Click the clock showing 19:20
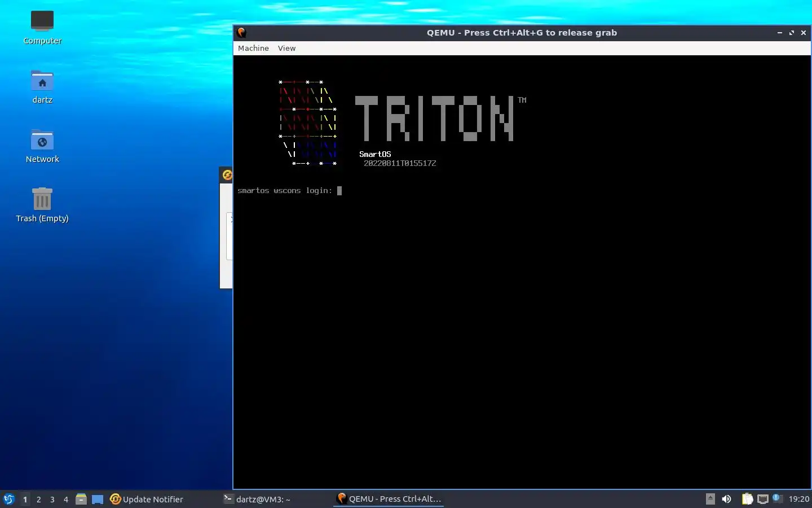This screenshot has width=812, height=508. (798, 499)
